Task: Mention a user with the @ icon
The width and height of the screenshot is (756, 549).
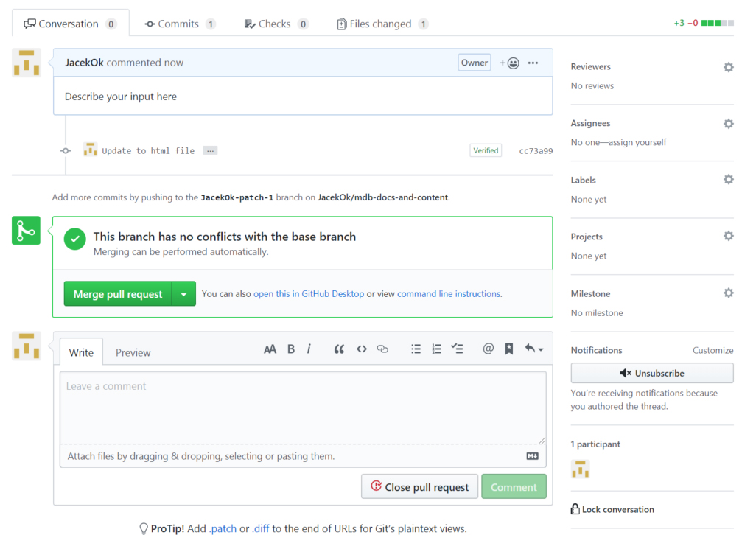Action: (488, 349)
